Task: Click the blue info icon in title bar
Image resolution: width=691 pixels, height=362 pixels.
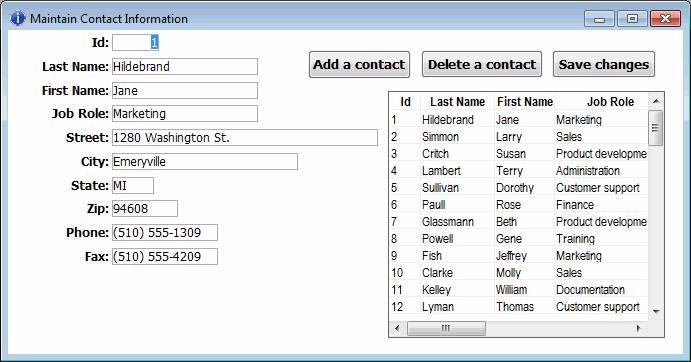Action: (18, 18)
